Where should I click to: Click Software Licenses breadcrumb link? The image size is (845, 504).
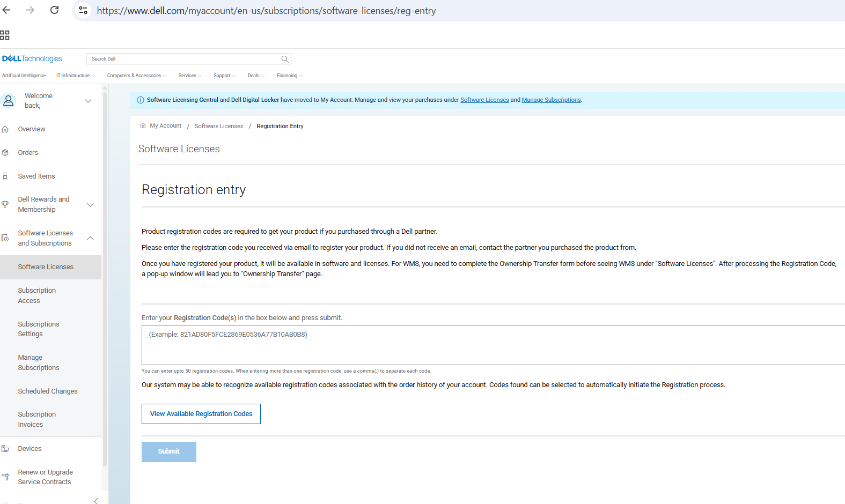tap(219, 127)
